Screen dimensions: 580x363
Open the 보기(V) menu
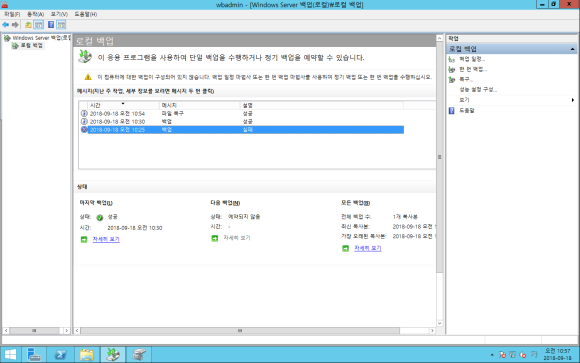click(x=59, y=14)
